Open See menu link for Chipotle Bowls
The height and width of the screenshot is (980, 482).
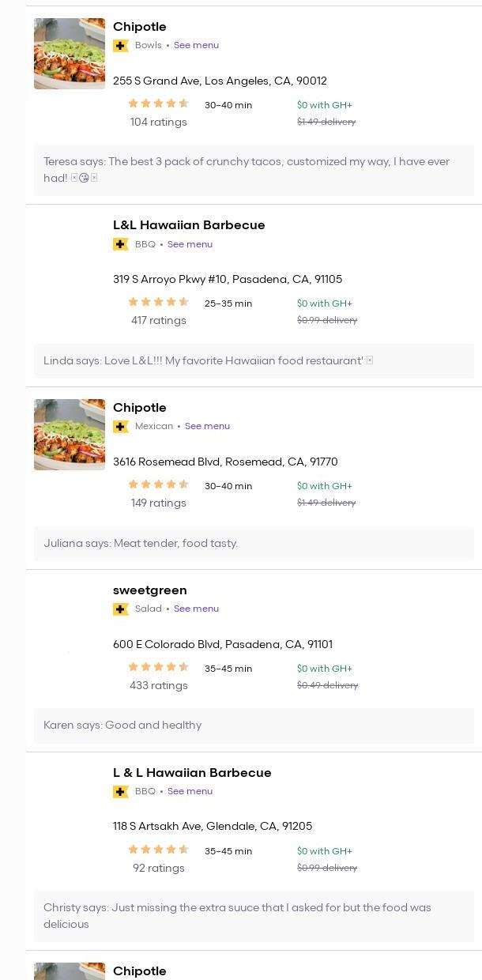tap(196, 46)
